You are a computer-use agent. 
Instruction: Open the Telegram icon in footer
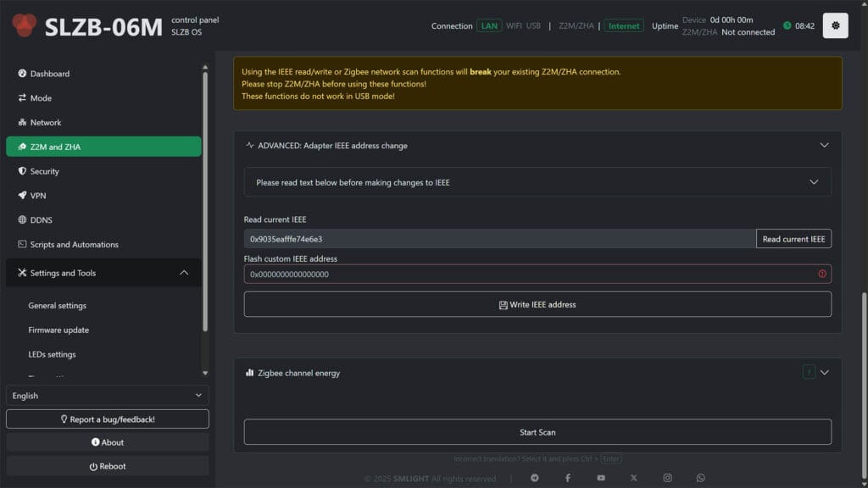534,478
